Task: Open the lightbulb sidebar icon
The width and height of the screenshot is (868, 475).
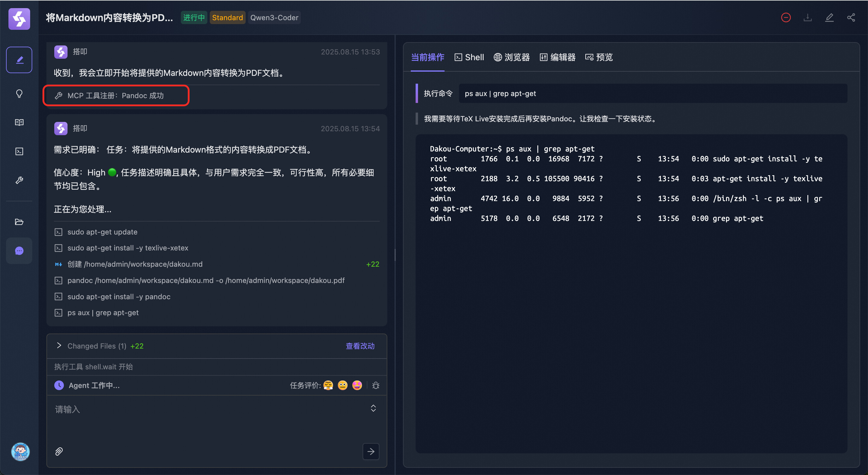Action: [19, 94]
